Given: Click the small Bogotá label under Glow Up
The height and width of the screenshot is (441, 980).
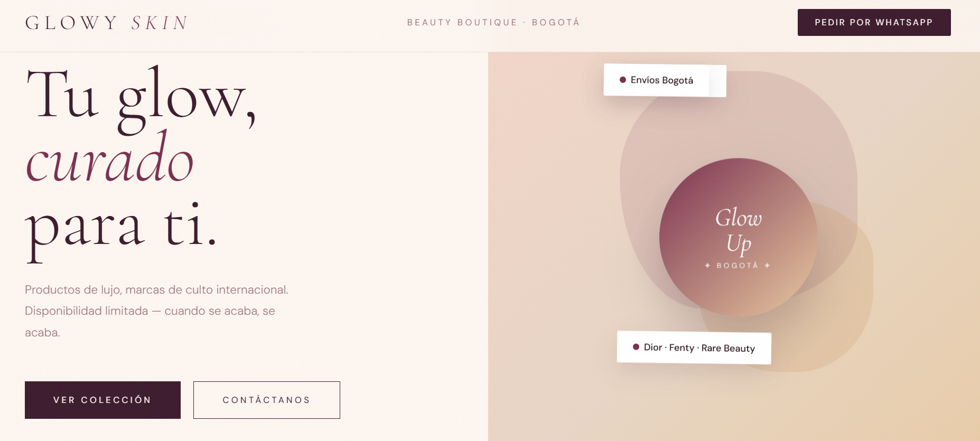Looking at the screenshot, I should [x=738, y=265].
